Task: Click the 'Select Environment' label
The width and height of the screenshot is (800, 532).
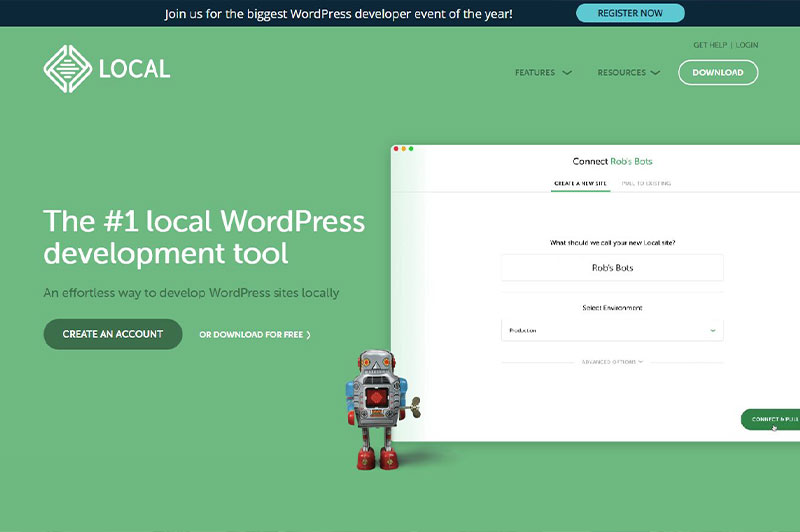Action: point(612,308)
